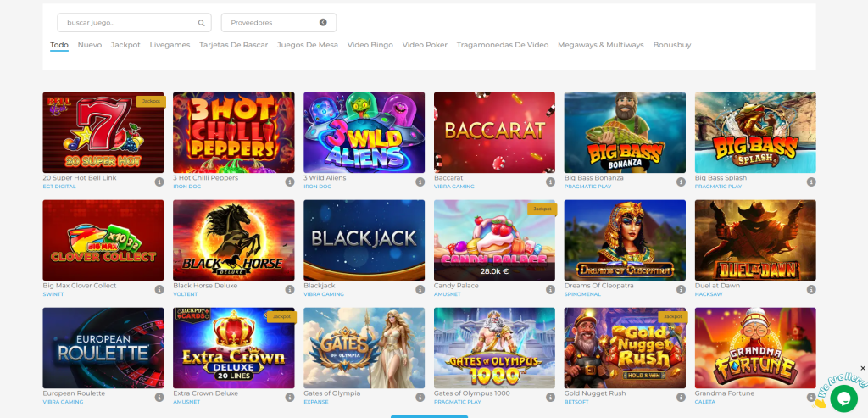Screen dimensions: 868x418
Task: Open the 3 Wild Aliens game thumbnail
Action: coord(364,132)
